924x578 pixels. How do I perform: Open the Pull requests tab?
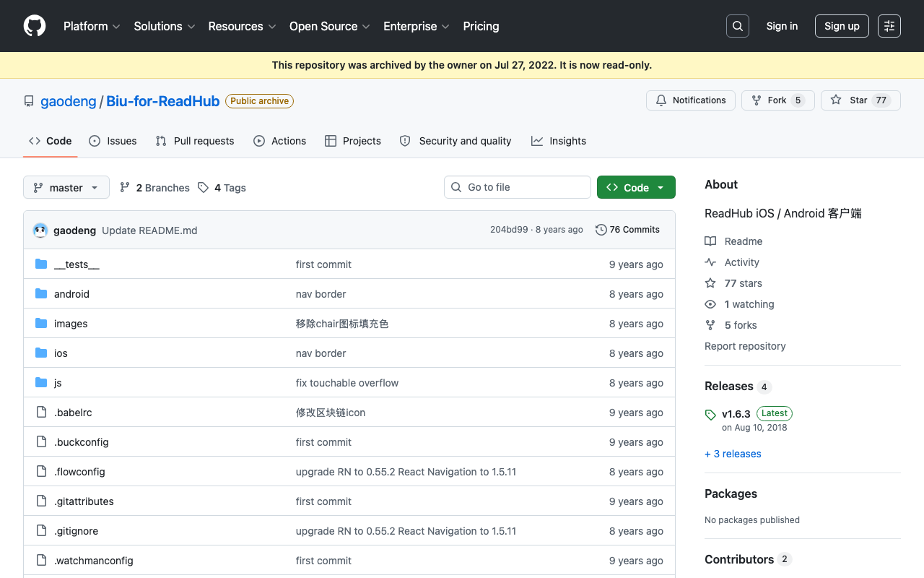(195, 141)
